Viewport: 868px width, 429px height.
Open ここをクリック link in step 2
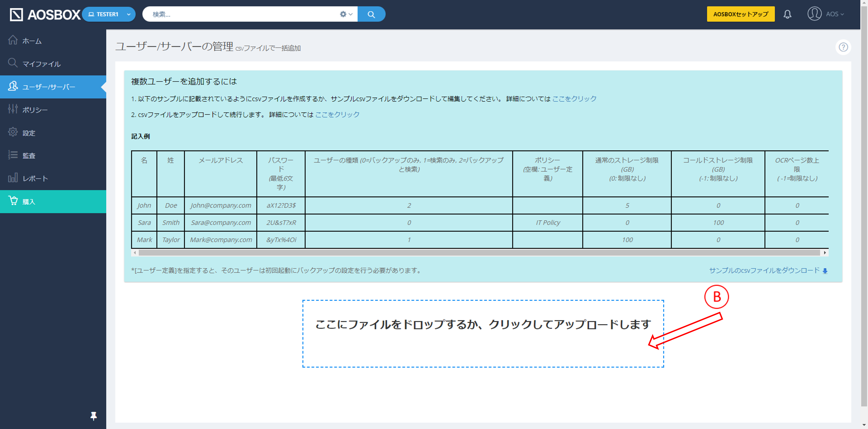337,114
